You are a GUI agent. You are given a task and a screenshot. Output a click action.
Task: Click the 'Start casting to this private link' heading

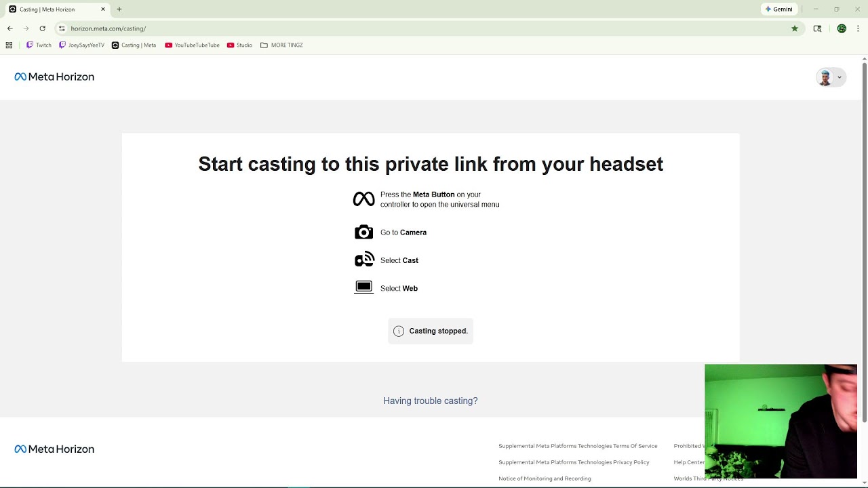click(x=431, y=164)
